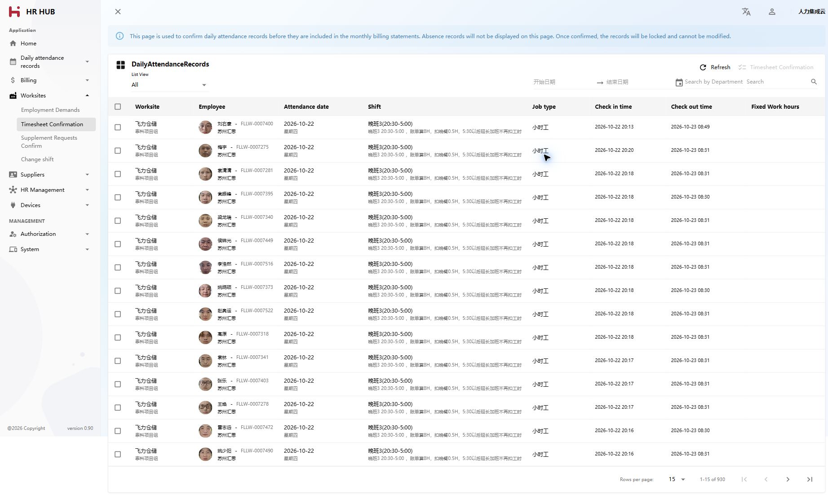Click the info icon in the banner
This screenshot has height=504, width=828.
click(120, 36)
